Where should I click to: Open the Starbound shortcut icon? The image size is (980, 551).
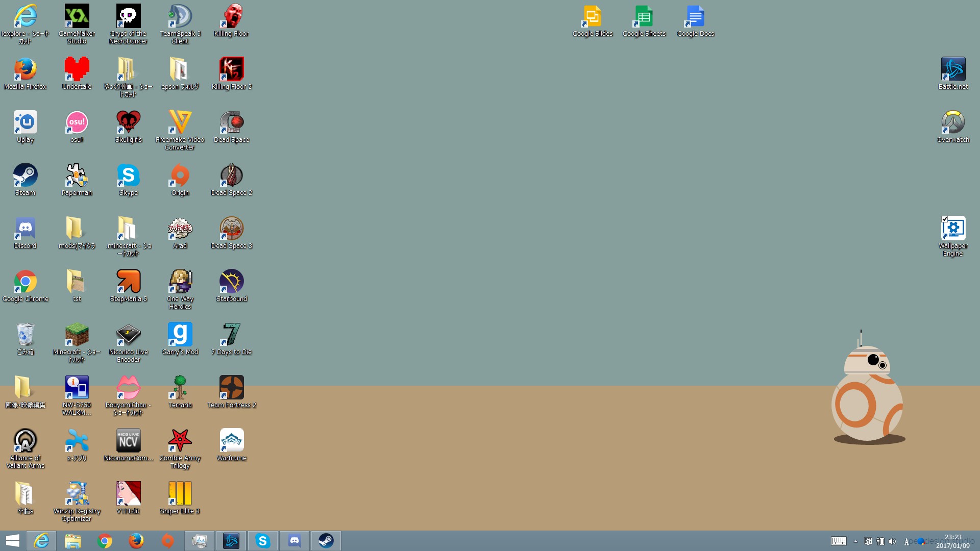231,282
